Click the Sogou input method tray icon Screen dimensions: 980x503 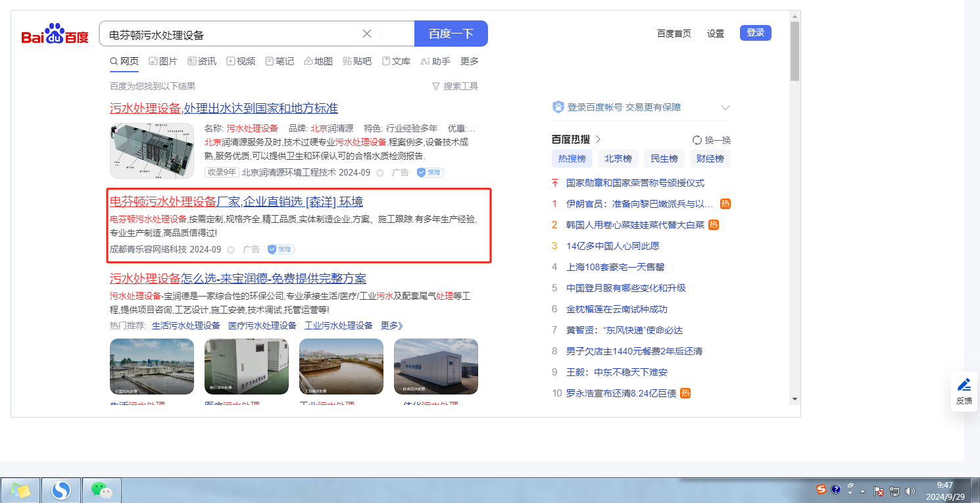click(x=821, y=489)
